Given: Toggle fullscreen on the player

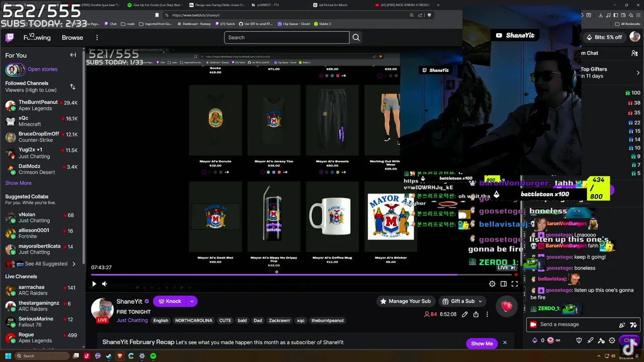Looking at the screenshot, I should point(515,284).
